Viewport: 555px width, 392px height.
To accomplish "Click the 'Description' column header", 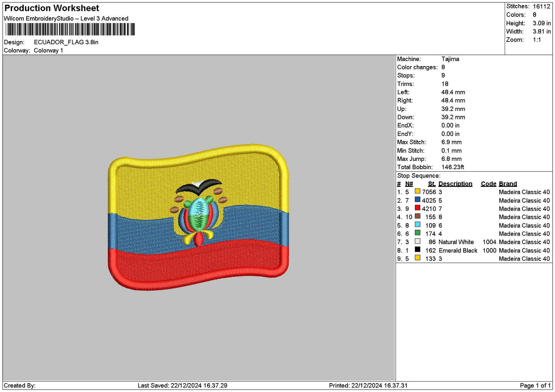I will pyautogui.click(x=456, y=184).
